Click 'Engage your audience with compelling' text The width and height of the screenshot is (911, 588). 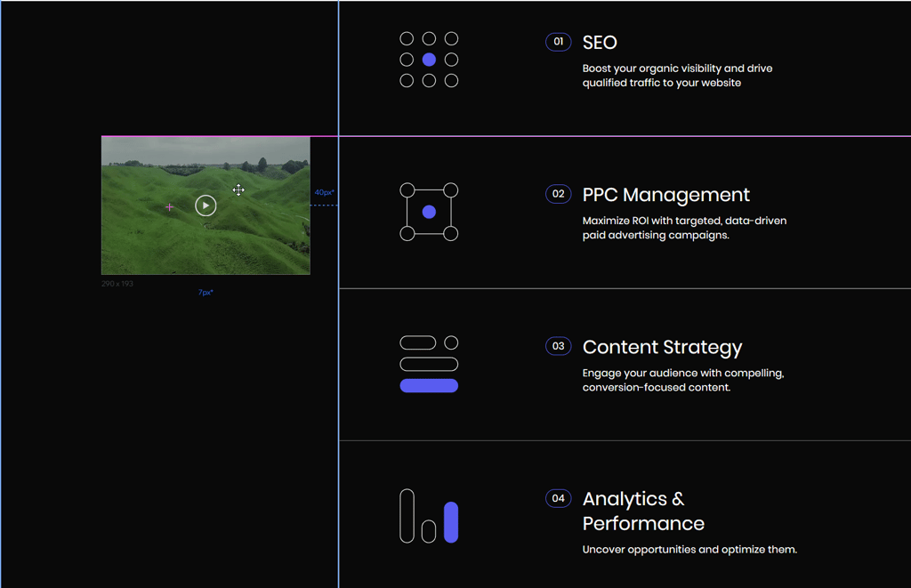tap(683, 380)
